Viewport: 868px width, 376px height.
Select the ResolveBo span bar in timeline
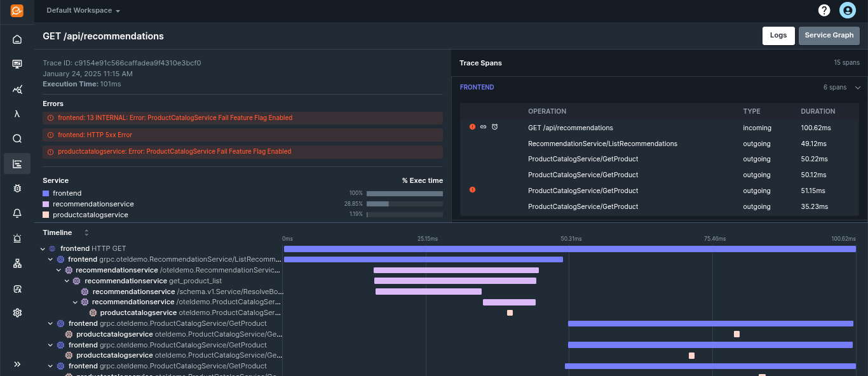428,292
